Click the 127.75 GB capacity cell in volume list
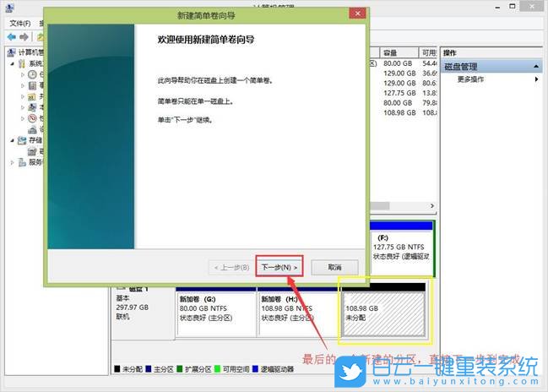548x392 pixels. coord(399,93)
